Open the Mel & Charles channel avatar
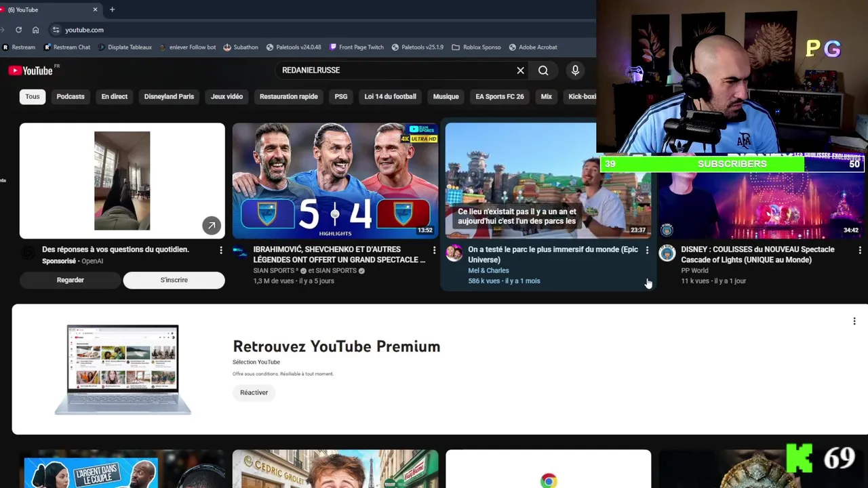The height and width of the screenshot is (488, 868). 454,253
